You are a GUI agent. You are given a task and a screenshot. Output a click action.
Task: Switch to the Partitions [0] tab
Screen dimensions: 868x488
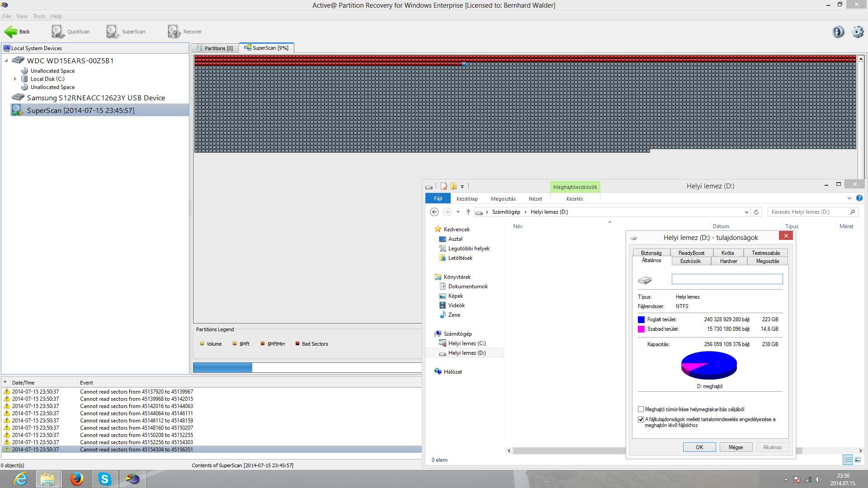pyautogui.click(x=215, y=48)
